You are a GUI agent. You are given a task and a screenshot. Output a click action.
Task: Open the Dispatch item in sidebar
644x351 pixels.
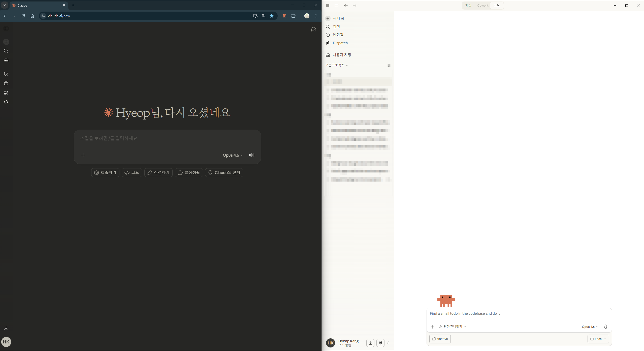tap(340, 43)
